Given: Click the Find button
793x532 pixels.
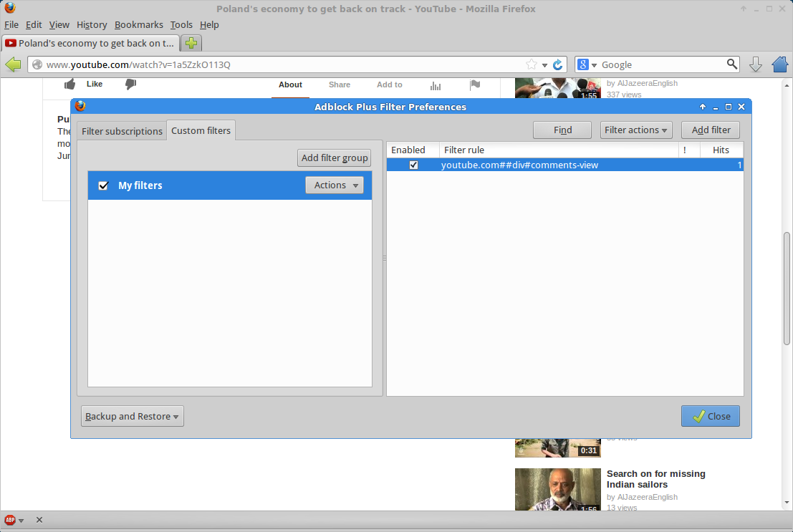Looking at the screenshot, I should 562,130.
